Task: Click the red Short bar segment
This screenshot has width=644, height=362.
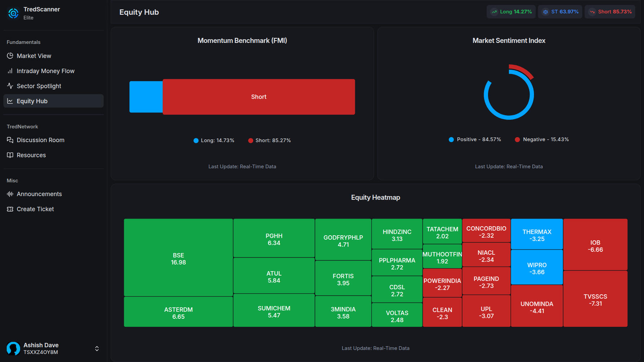Action: (x=259, y=97)
